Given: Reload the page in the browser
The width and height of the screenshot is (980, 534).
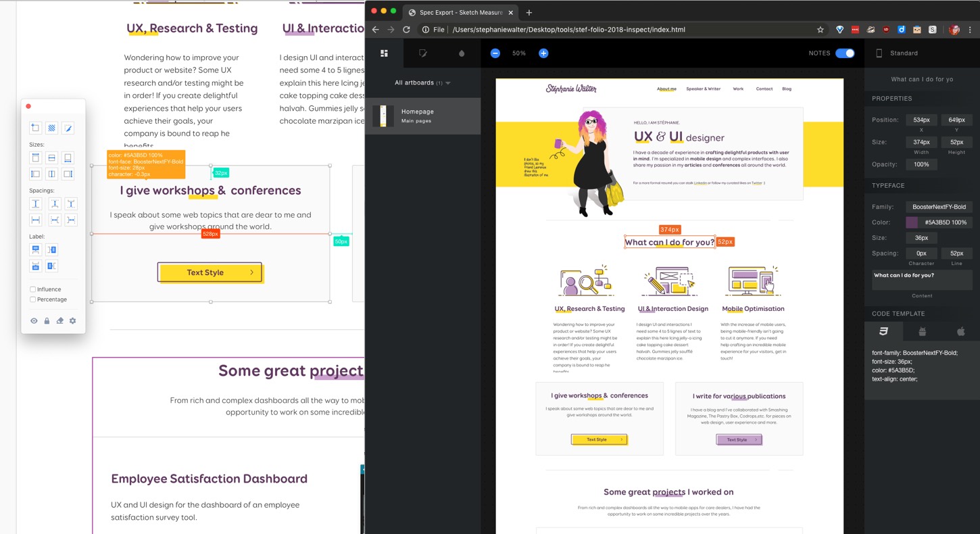Looking at the screenshot, I should [x=407, y=30].
